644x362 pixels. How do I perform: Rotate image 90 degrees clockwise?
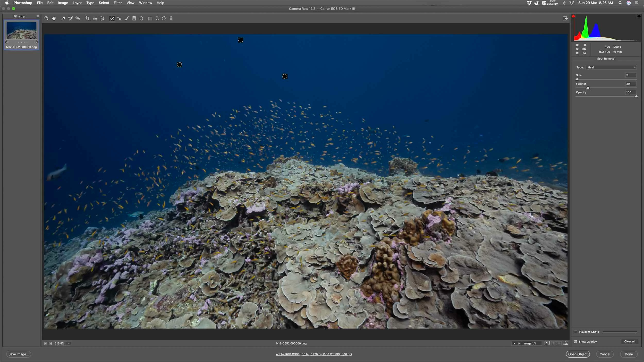click(x=164, y=18)
